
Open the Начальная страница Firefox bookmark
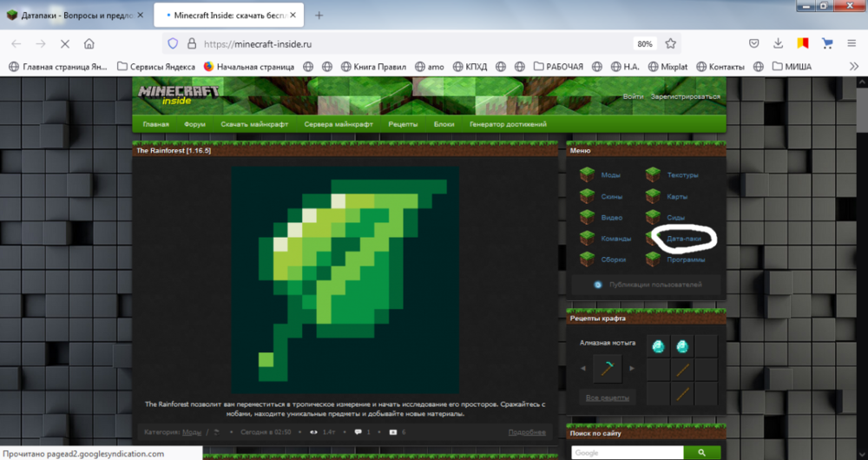click(x=248, y=67)
